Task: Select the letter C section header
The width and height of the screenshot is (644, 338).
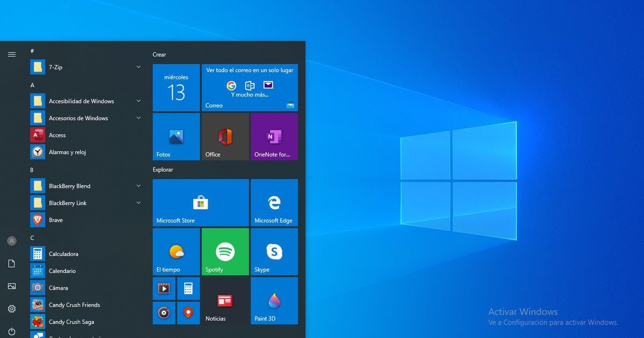Action: (x=32, y=238)
